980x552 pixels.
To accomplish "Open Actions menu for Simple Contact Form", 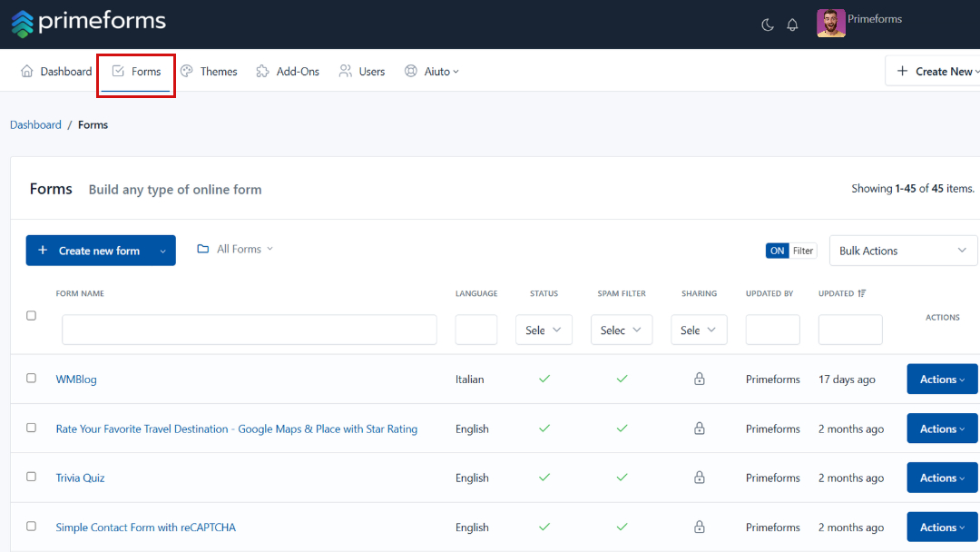I will click(942, 527).
